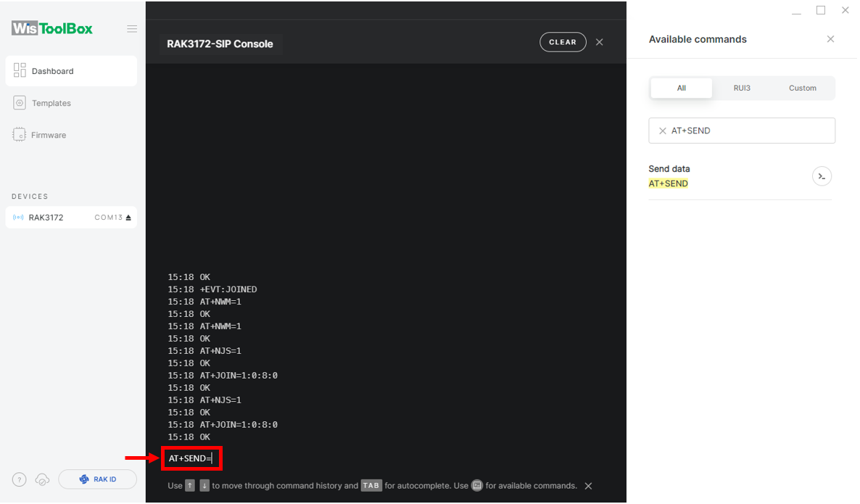Click the +EVT:JOINED log line

tap(212, 289)
